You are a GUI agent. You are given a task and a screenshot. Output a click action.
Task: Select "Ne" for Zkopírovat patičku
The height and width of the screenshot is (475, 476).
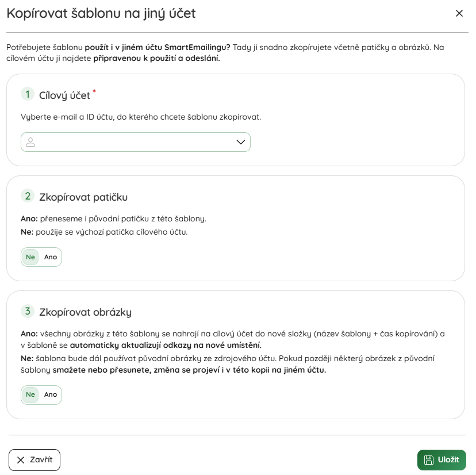coord(30,257)
